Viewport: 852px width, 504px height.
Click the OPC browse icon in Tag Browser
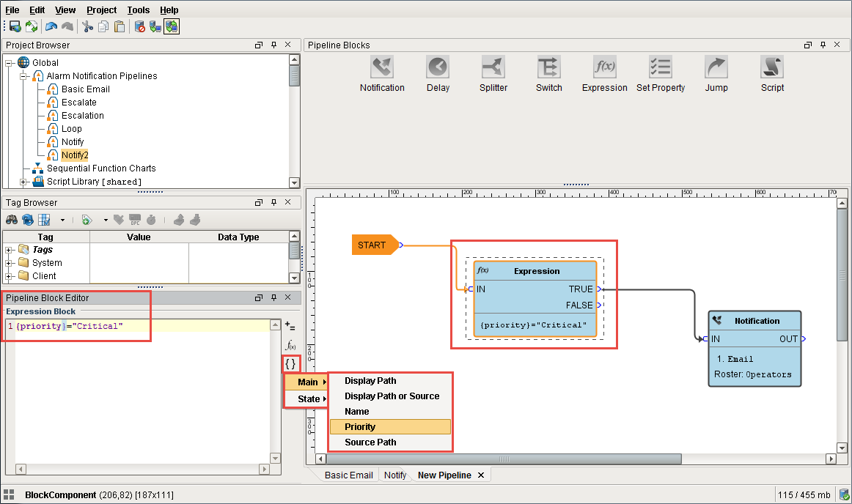[x=135, y=220]
